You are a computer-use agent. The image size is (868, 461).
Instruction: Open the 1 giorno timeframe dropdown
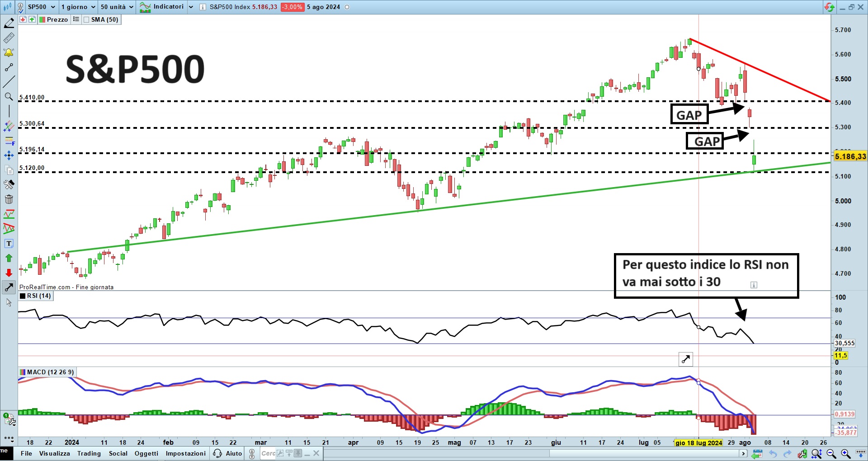point(78,7)
